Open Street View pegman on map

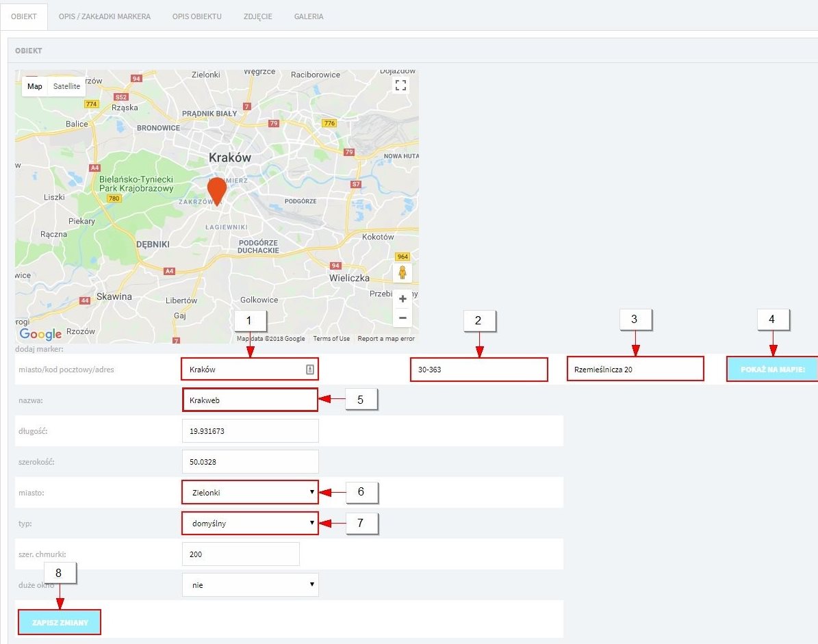(x=402, y=272)
